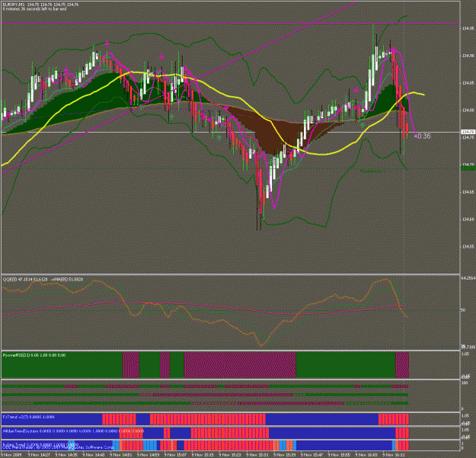Select the QQE(5) indicator label
The image size is (476, 458).
click(x=43, y=279)
